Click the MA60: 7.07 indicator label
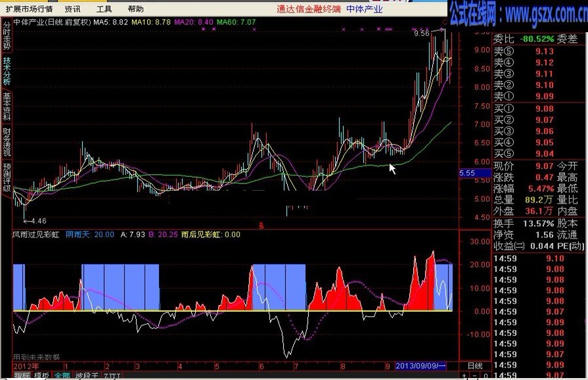Screen dimensions: 588x380 [237, 22]
